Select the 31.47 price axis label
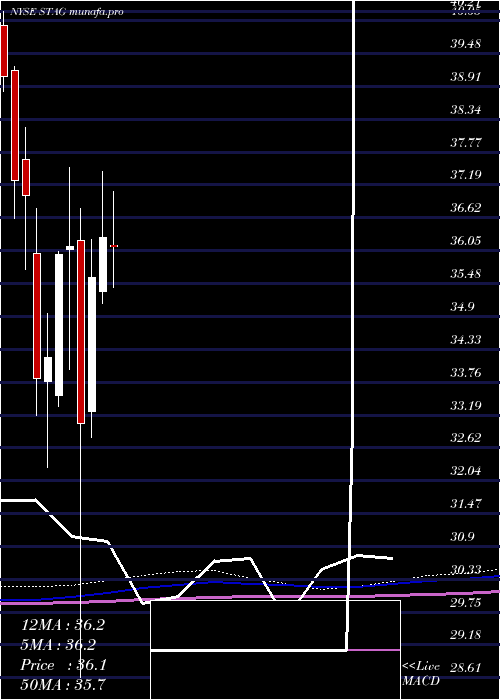 [466, 504]
